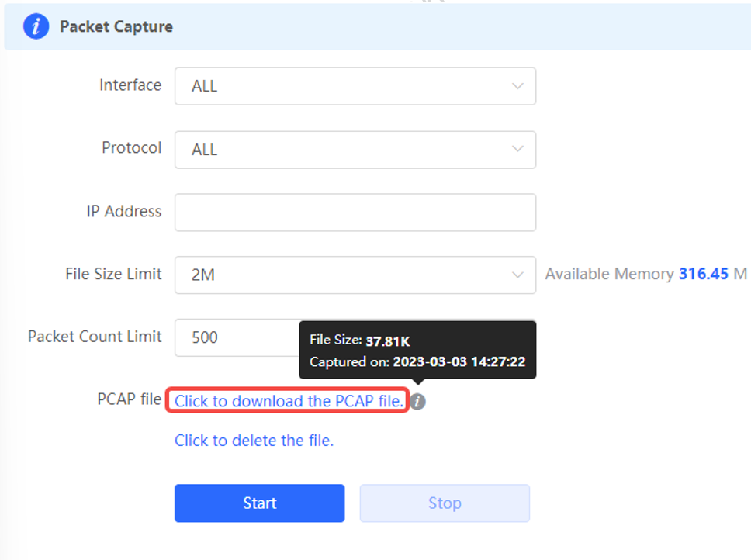This screenshot has width=751, height=560.
Task: Click the File Size 37.81K tooltip line
Action: tap(360, 340)
